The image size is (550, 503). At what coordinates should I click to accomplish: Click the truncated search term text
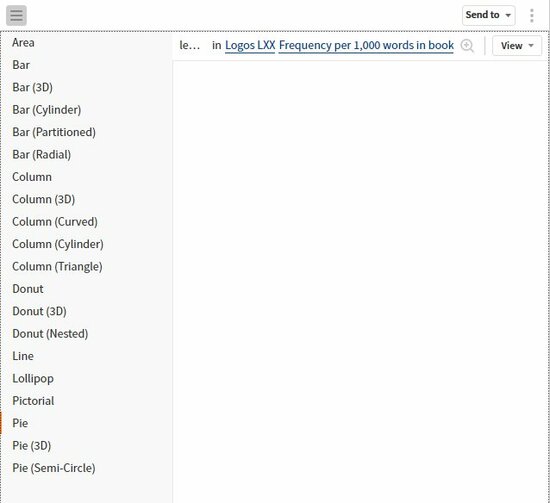tap(189, 46)
